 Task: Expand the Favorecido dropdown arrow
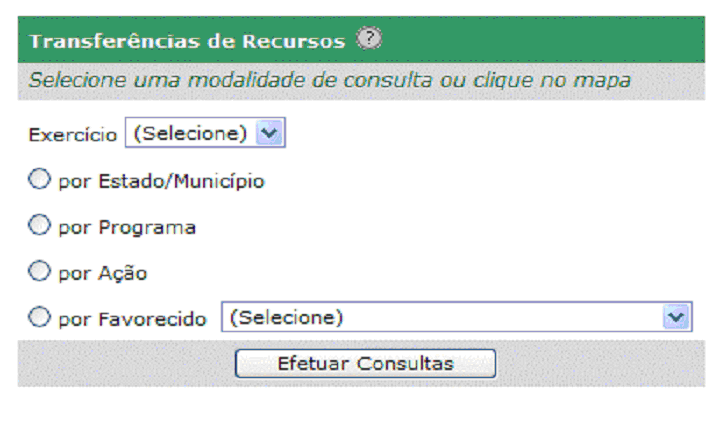[x=677, y=318]
